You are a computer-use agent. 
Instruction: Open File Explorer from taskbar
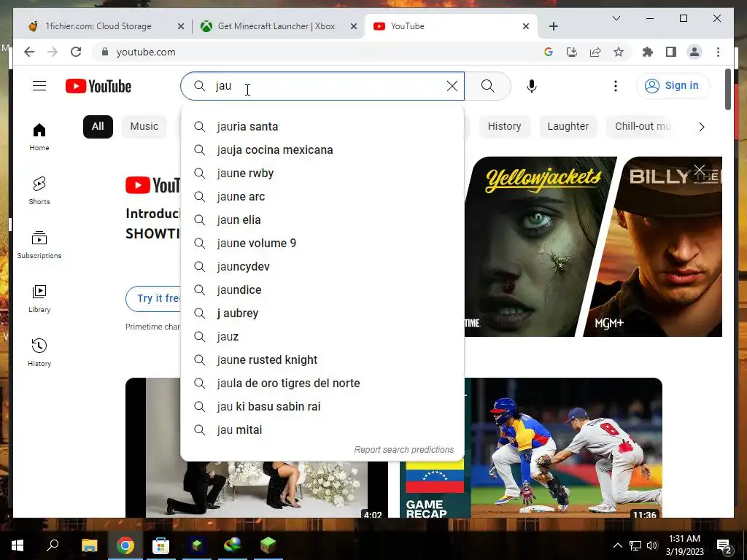(89, 545)
